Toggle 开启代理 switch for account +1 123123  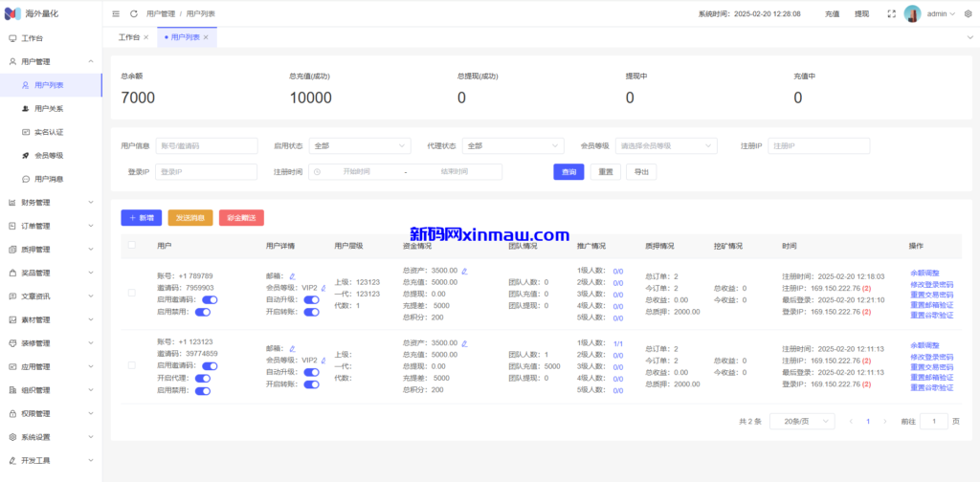coord(203,379)
